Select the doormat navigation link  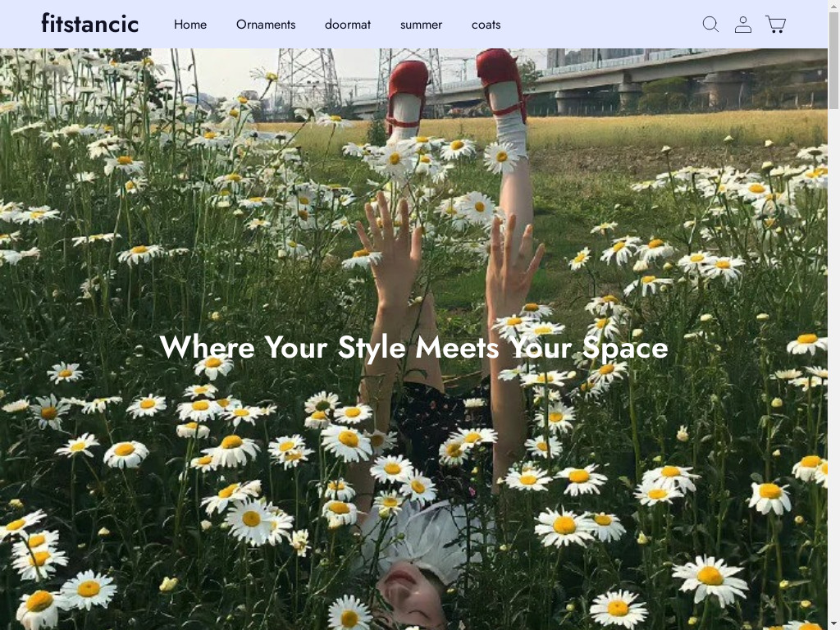coord(348,25)
